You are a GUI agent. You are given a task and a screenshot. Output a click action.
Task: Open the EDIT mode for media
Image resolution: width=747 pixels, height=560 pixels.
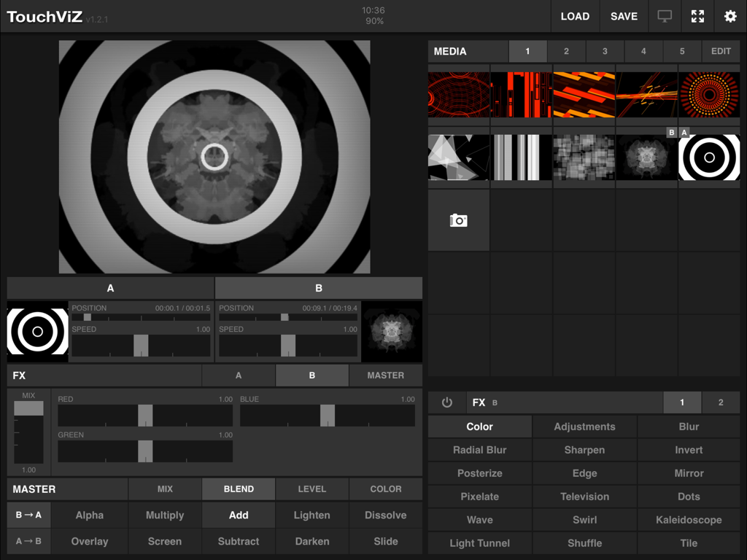click(721, 51)
